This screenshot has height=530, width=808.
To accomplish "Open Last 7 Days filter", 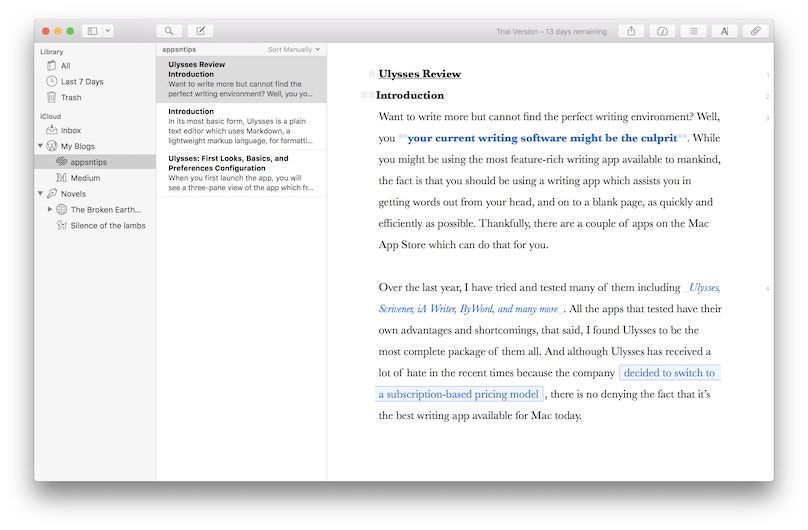I will tap(82, 82).
